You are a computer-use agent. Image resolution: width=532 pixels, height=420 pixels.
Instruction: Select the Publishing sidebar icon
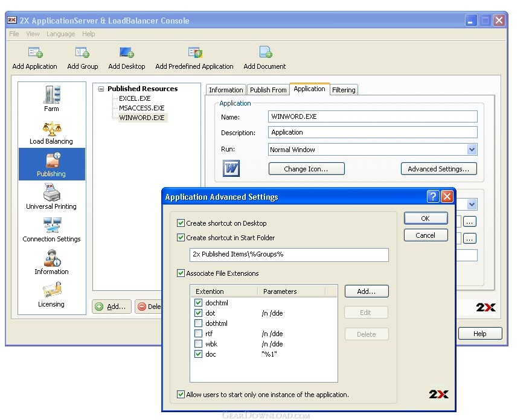tap(52, 164)
